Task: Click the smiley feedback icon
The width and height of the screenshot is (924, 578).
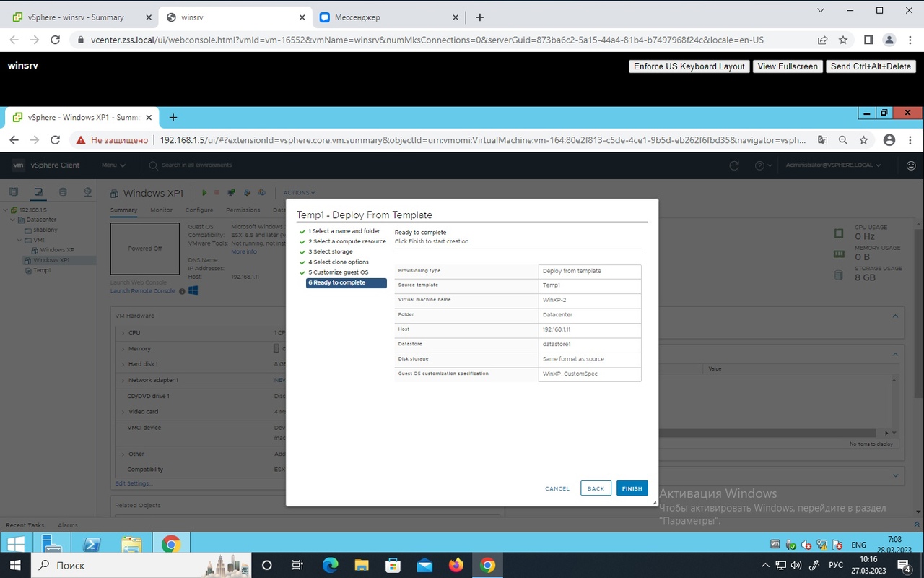Action: tap(910, 165)
